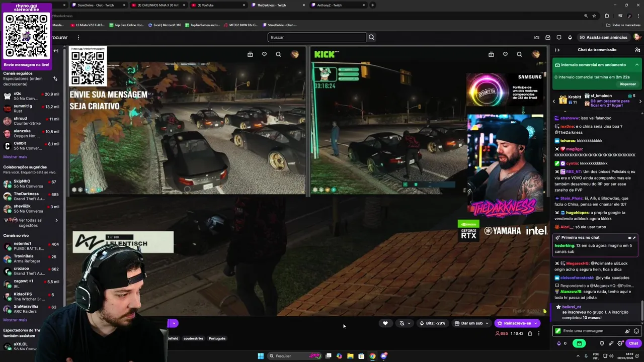Open Google Chrome from the taskbar
This screenshot has height=362, width=644.
372,356
